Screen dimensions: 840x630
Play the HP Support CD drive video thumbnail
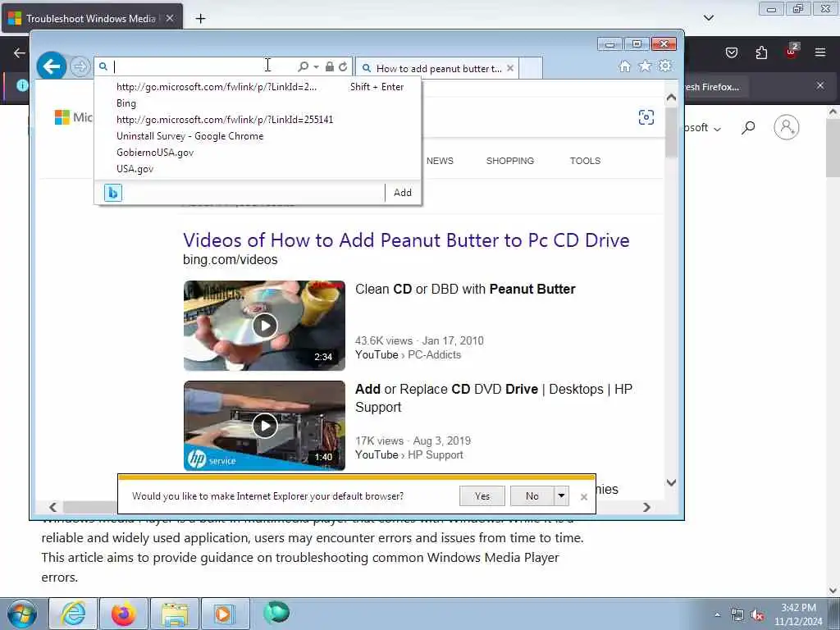click(x=265, y=426)
